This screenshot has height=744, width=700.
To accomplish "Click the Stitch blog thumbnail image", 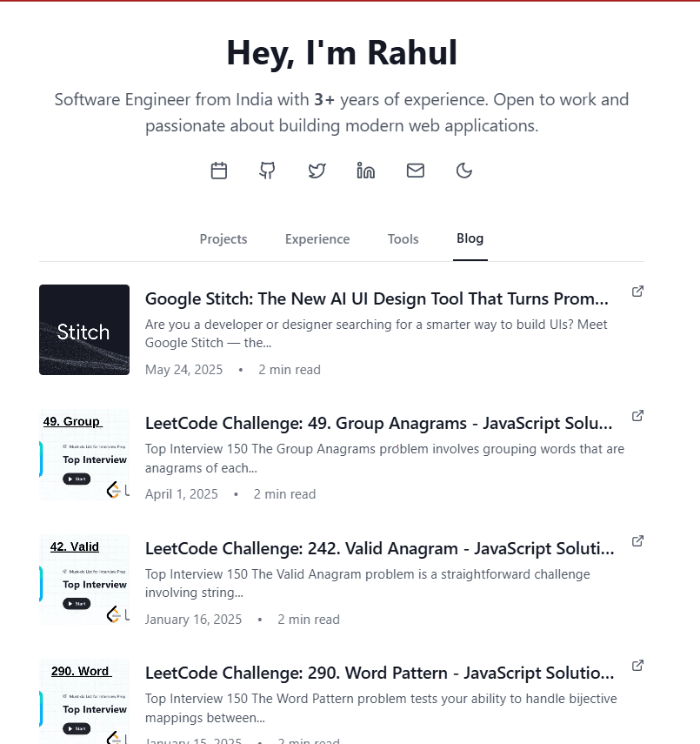I will tap(84, 330).
